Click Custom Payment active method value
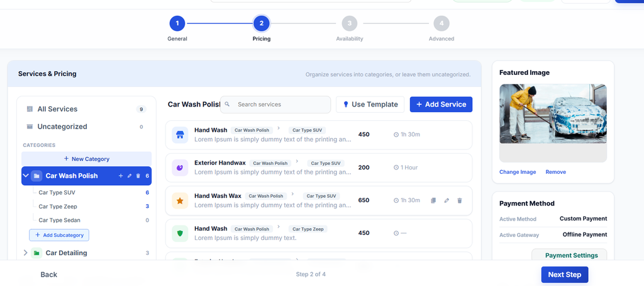Viewport: 644px width, 286px height. pyautogui.click(x=583, y=219)
